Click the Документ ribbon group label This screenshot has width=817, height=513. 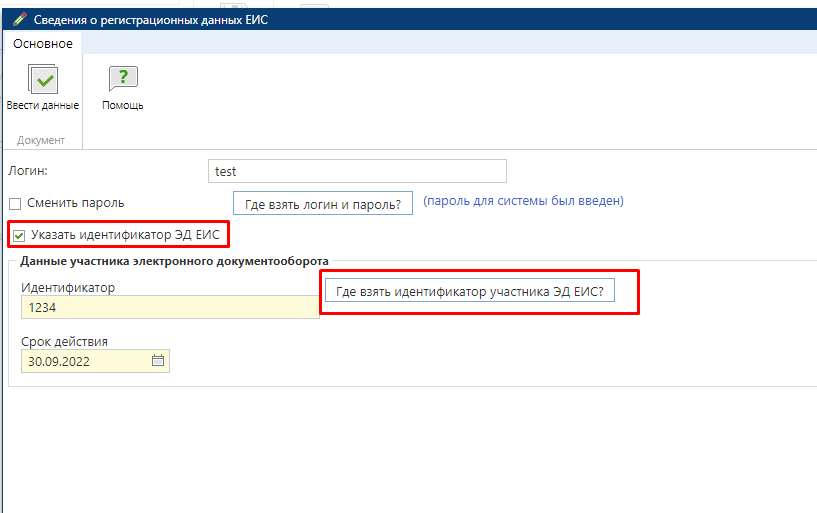click(x=42, y=140)
